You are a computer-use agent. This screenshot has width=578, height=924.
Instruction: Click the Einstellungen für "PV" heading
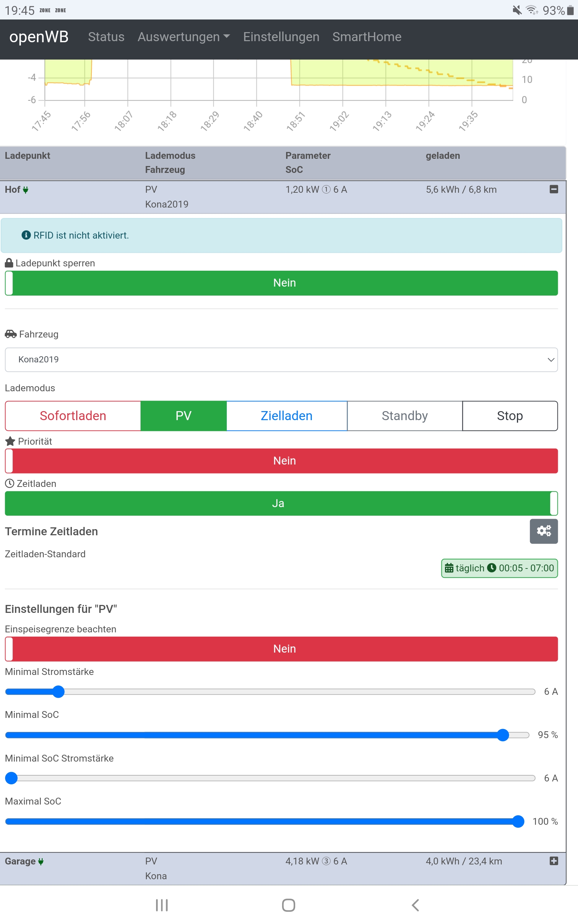tap(61, 609)
